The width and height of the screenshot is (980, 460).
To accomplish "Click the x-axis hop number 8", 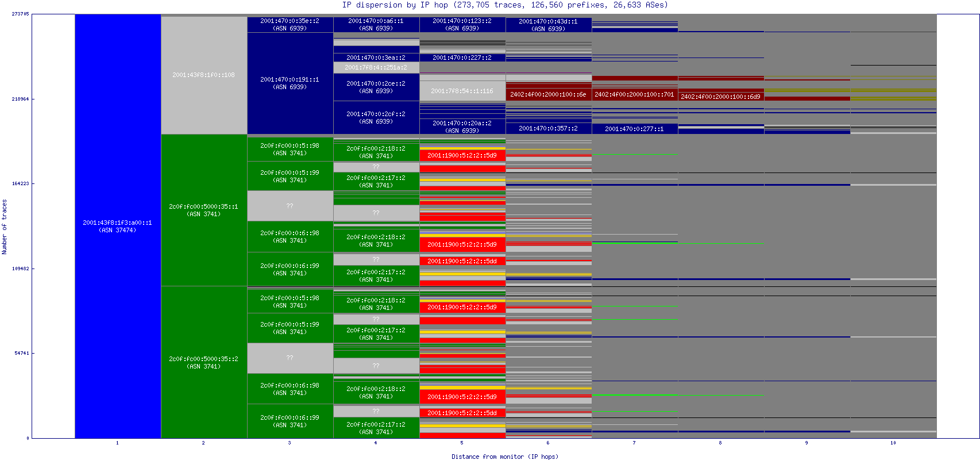I will click(x=720, y=443).
